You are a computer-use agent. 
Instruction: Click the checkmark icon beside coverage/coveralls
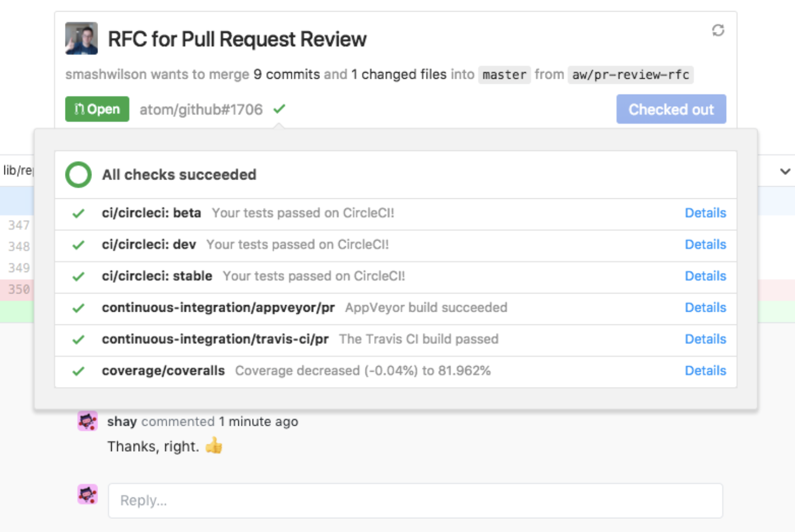78,371
